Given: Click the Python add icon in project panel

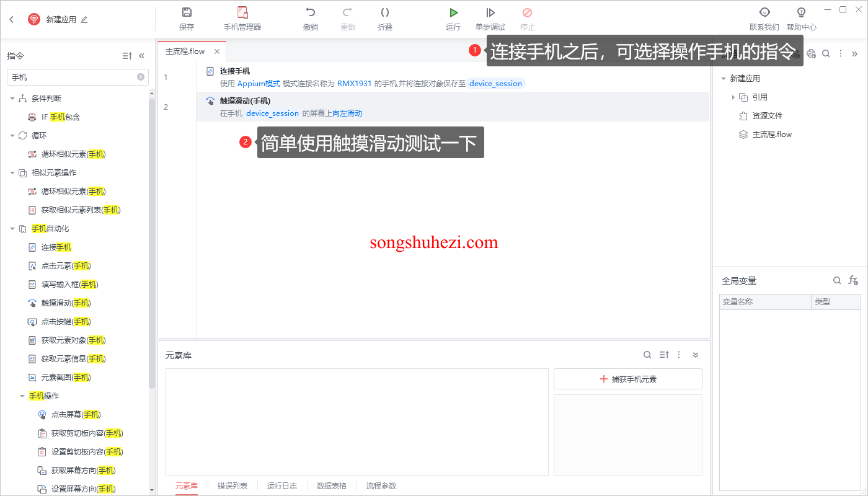Looking at the screenshot, I should (x=811, y=54).
